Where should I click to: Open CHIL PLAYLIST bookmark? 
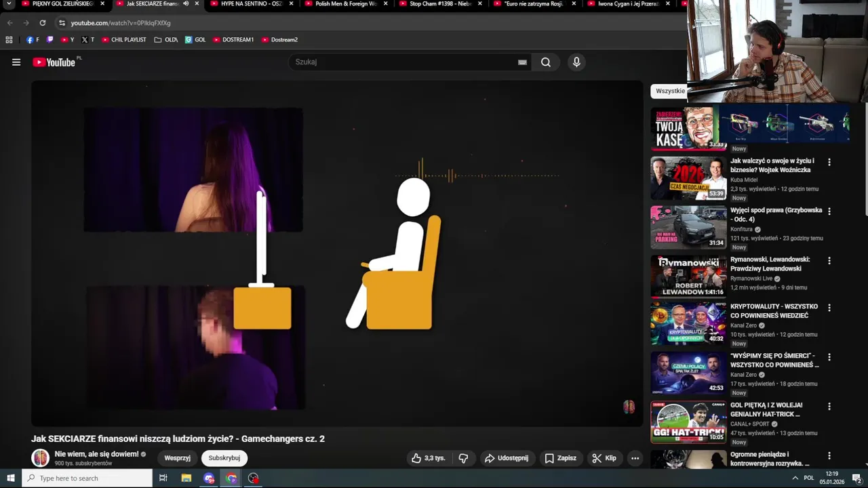coord(124,40)
